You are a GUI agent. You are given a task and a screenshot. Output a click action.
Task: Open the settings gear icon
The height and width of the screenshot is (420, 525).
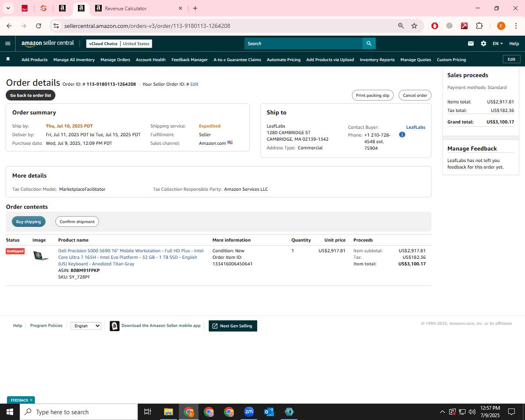pos(484,43)
